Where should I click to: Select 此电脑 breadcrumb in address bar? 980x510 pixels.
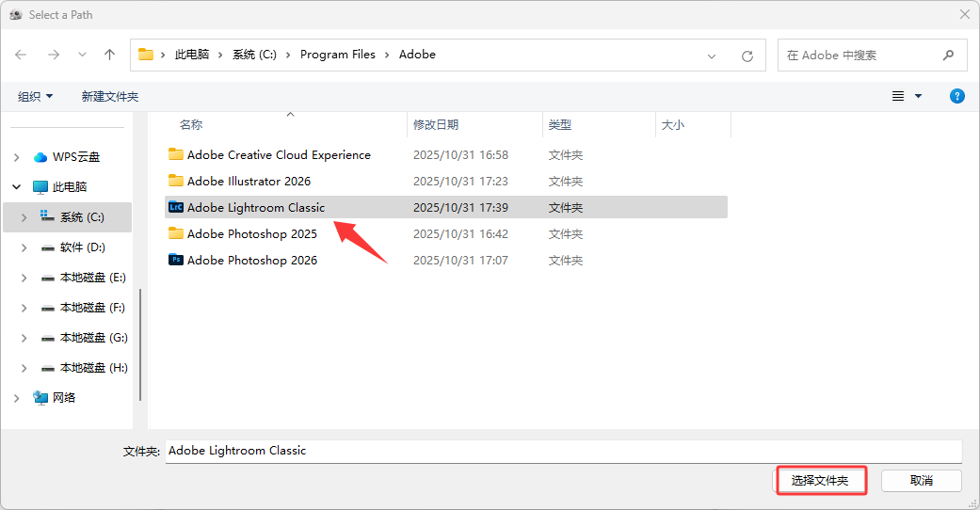(x=192, y=55)
